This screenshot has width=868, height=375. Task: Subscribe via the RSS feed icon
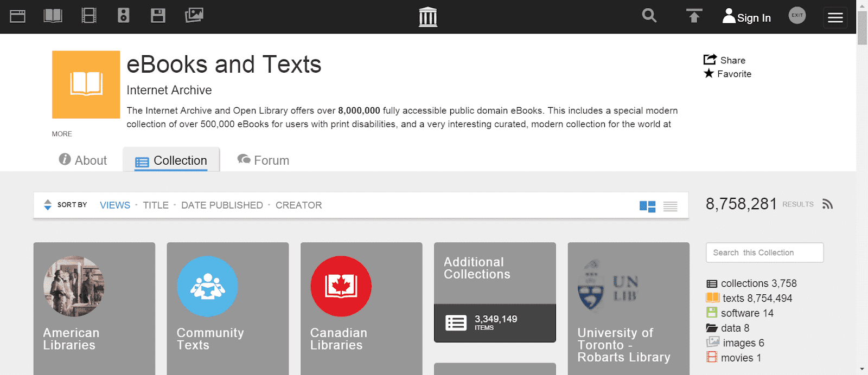827,204
